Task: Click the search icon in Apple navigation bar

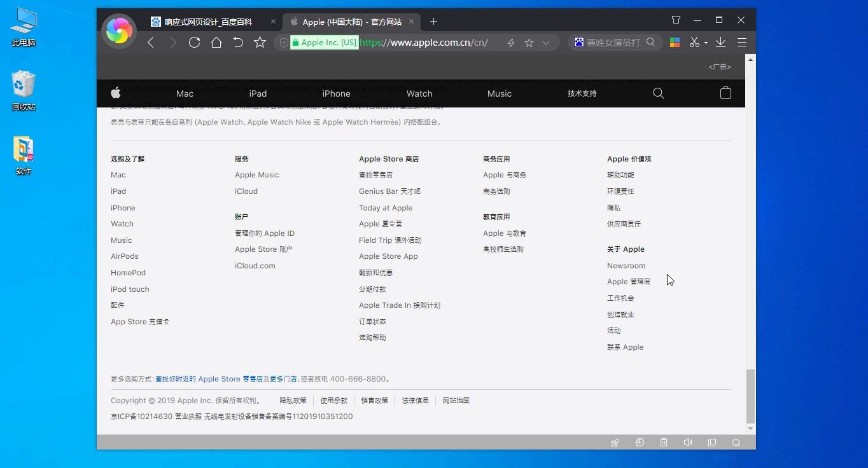Action: click(659, 93)
